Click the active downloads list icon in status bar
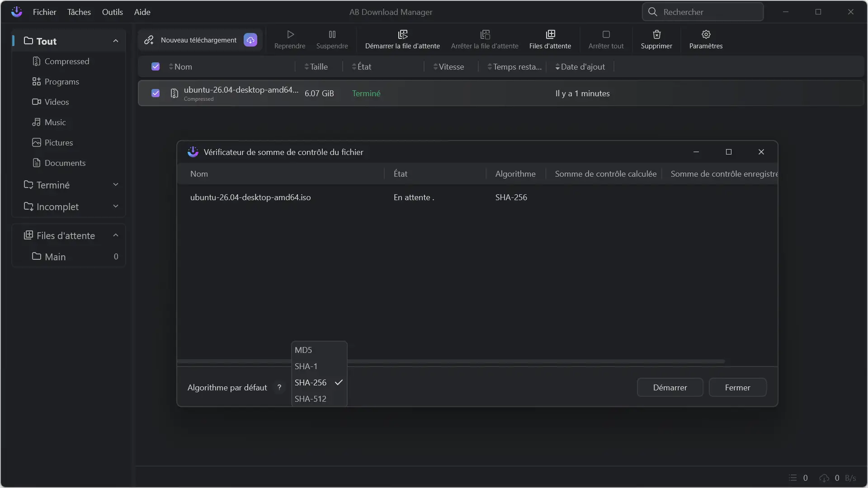Image resolution: width=868 pixels, height=488 pixels. (793, 478)
